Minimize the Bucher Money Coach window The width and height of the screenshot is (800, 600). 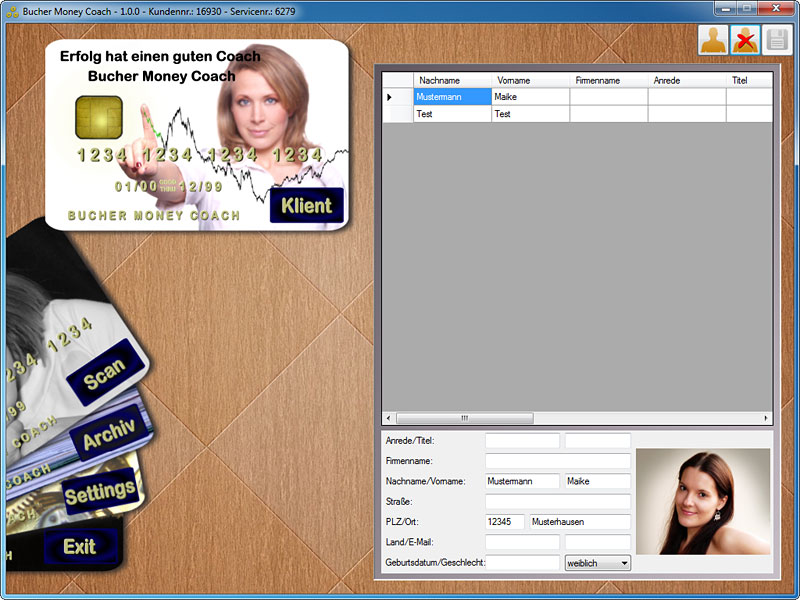click(726, 8)
